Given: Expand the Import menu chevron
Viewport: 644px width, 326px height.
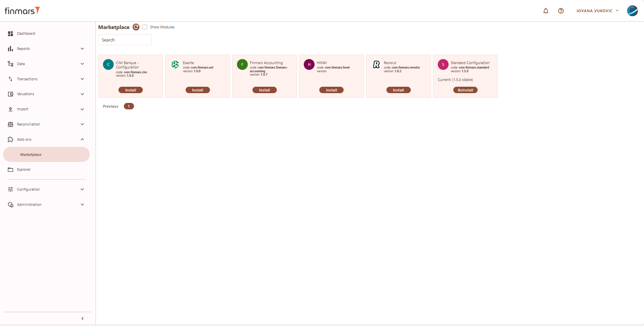Looking at the screenshot, I should (82, 109).
